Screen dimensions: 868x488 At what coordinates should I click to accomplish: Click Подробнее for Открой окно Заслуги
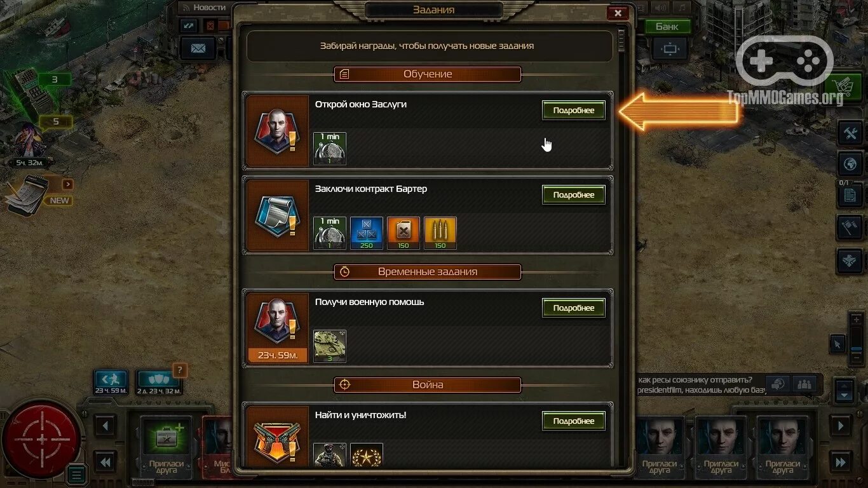pos(574,110)
